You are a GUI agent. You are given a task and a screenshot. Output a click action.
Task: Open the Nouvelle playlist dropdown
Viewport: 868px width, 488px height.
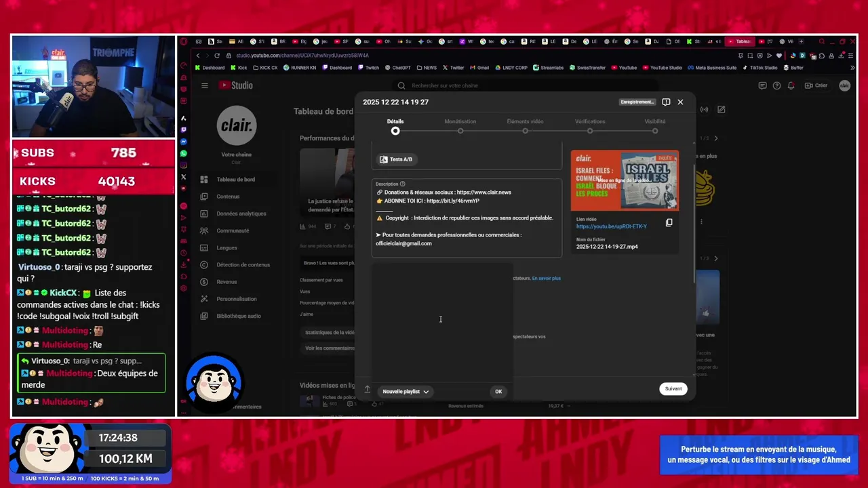click(x=406, y=391)
